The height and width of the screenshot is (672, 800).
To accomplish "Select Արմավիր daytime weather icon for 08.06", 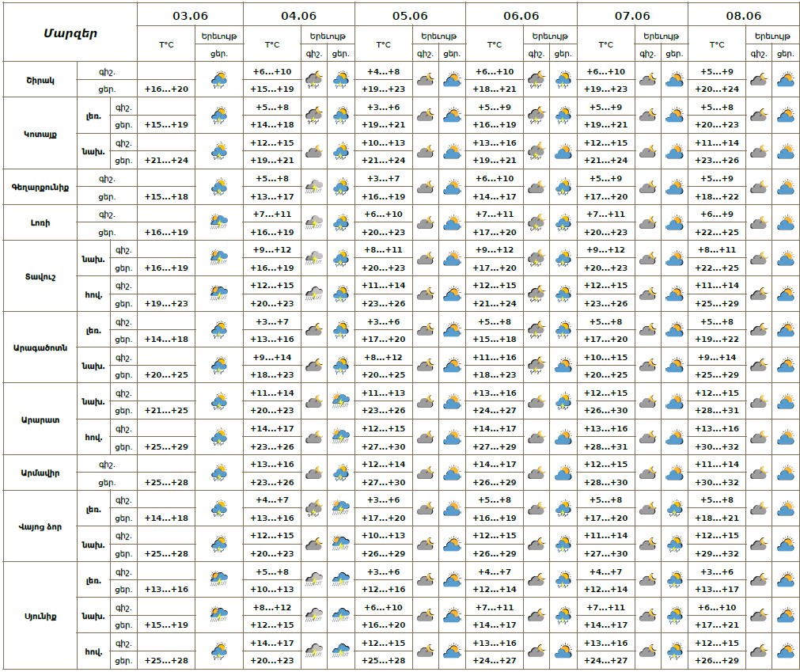I will click(785, 473).
